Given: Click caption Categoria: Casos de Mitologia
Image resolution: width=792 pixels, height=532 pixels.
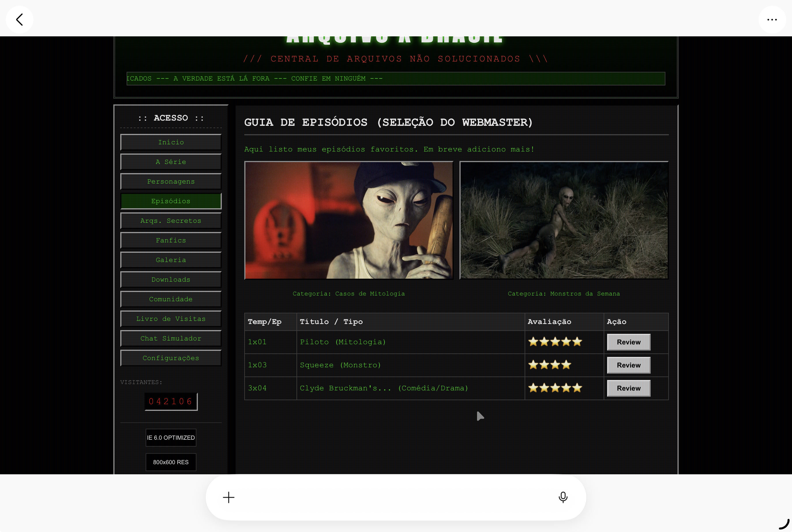Looking at the screenshot, I should [349, 293].
